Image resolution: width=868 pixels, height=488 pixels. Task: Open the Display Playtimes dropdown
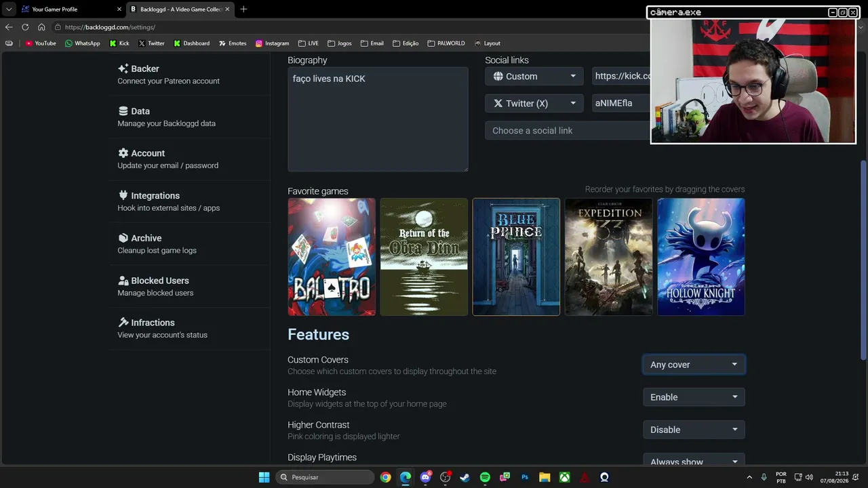[694, 460]
